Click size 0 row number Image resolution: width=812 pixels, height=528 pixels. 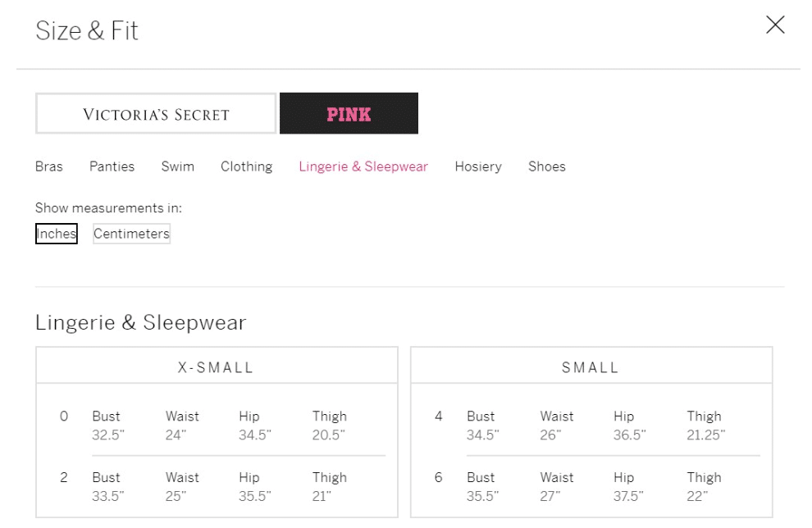click(x=64, y=416)
